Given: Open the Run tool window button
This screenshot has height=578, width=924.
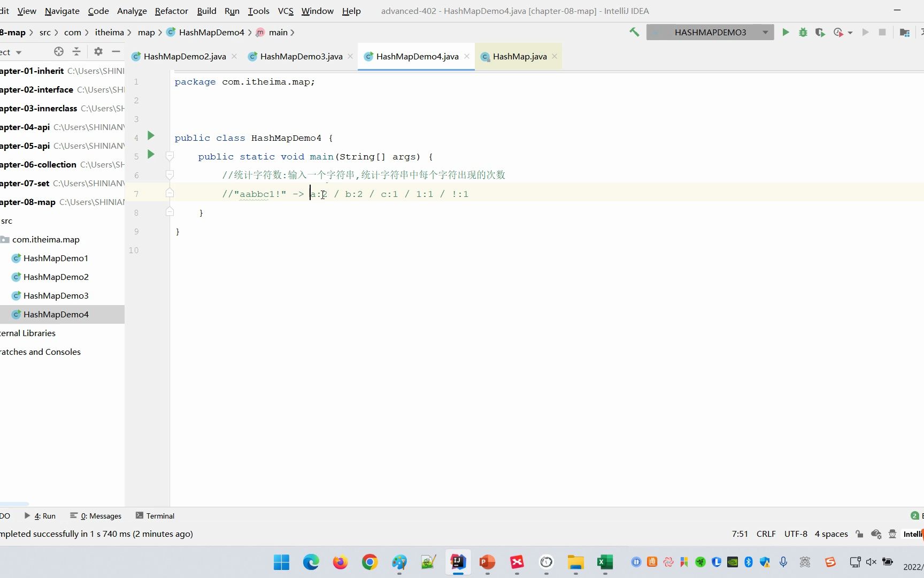Looking at the screenshot, I should [40, 516].
